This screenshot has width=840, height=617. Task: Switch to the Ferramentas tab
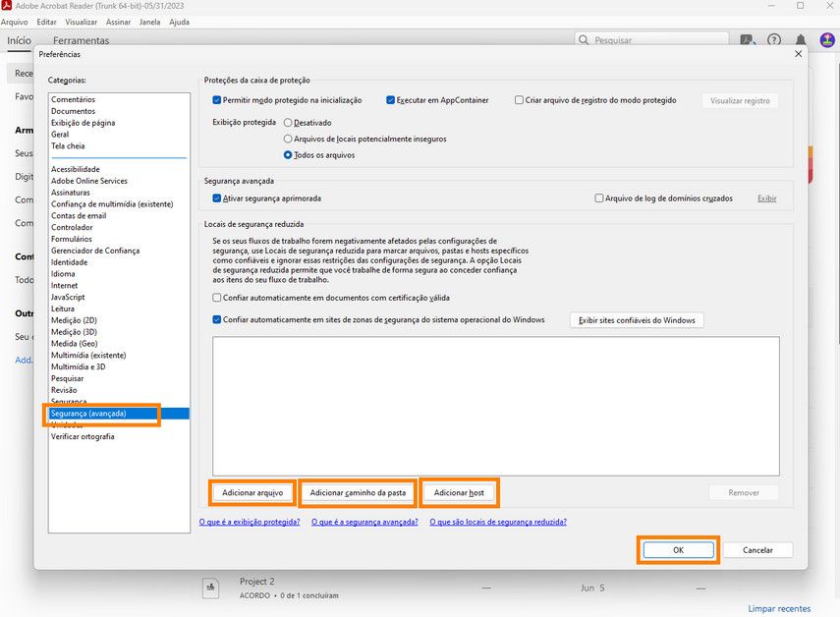click(x=81, y=40)
